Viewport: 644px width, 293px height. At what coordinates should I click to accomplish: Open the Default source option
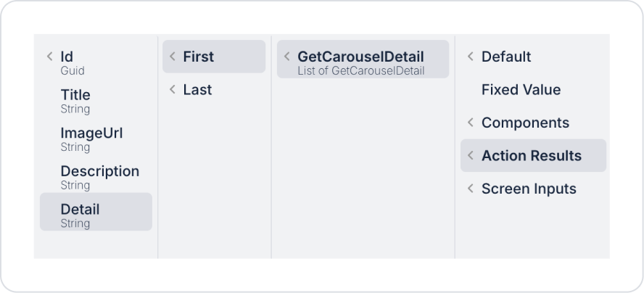click(x=506, y=57)
